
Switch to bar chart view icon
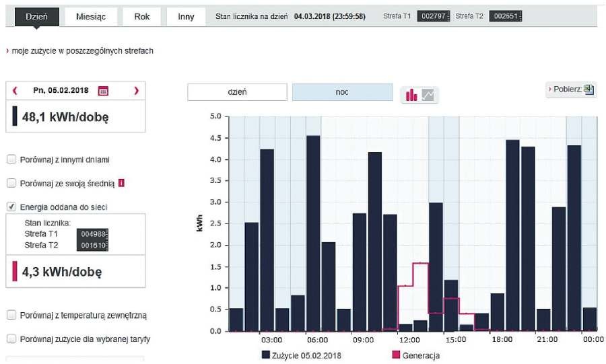click(411, 95)
